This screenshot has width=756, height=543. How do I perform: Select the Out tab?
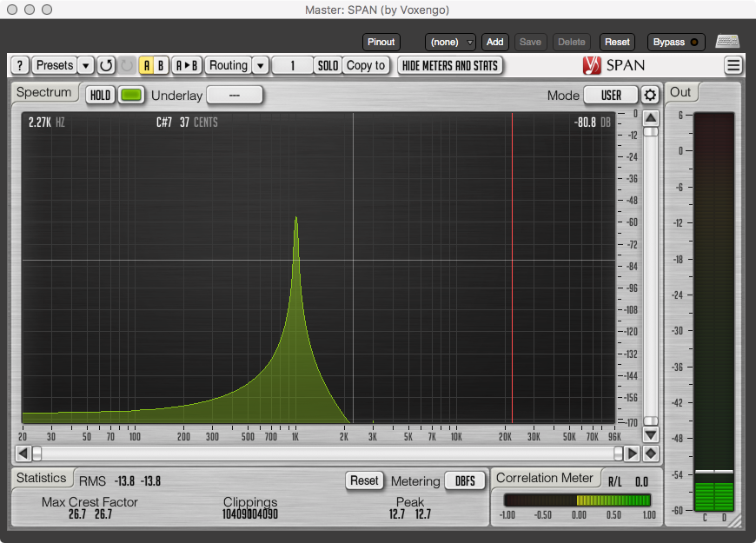click(681, 92)
